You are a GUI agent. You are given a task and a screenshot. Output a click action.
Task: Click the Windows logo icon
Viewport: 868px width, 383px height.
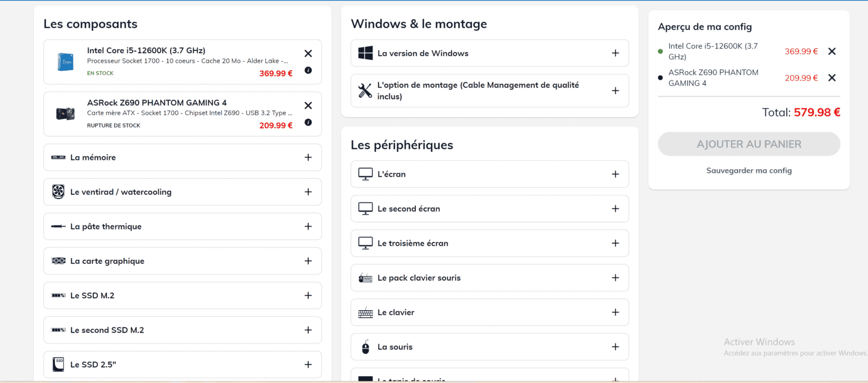(x=366, y=53)
